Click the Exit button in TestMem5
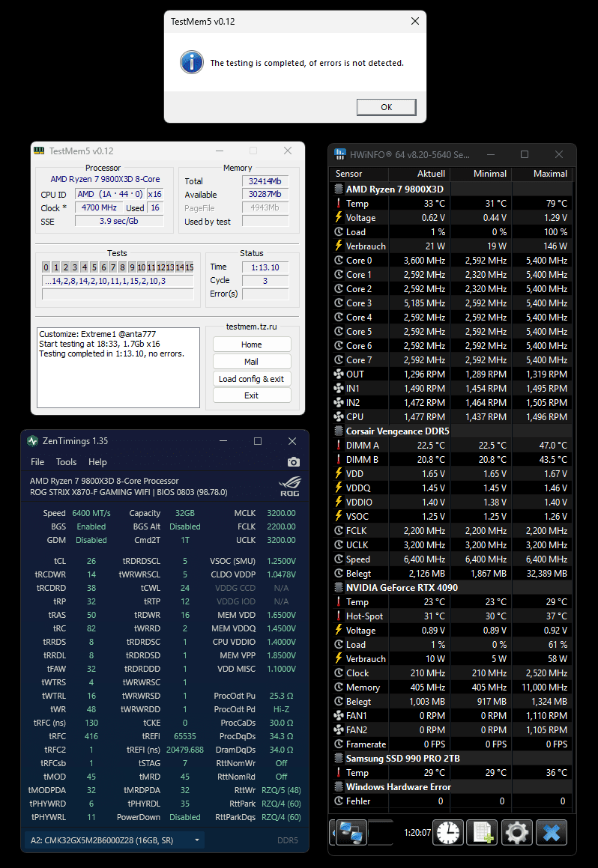Screen dimensions: 598x868 pos(251,395)
